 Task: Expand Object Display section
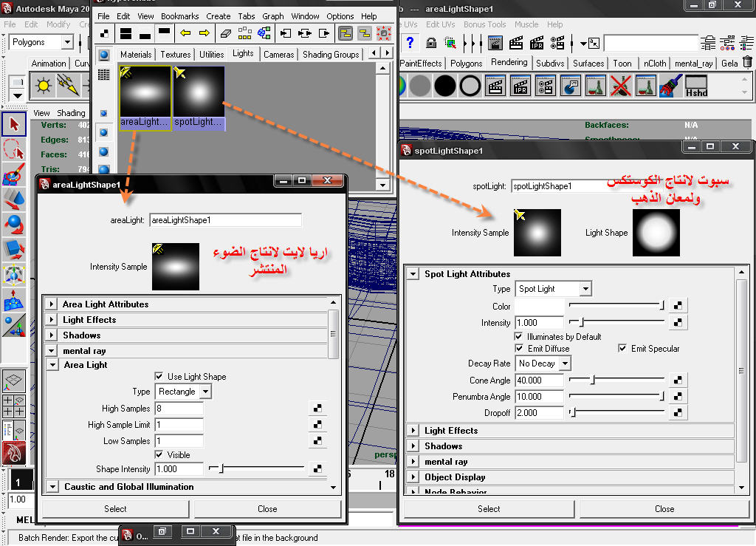tap(413, 477)
